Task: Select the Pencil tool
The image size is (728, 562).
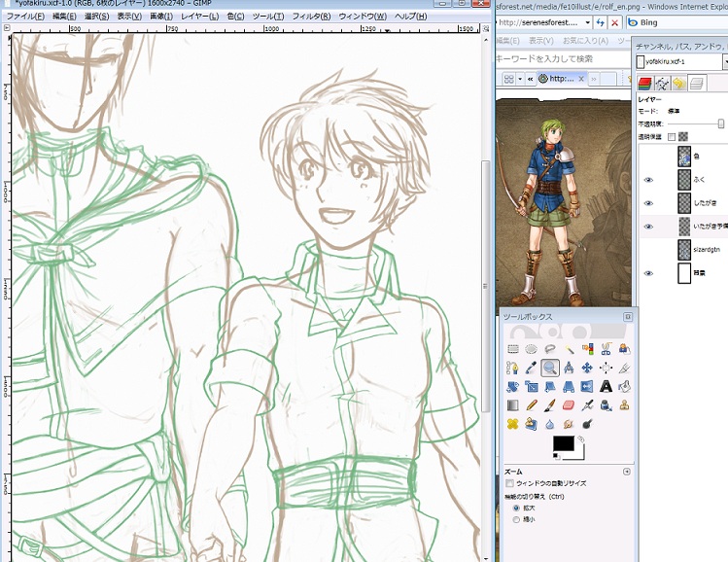Action: click(x=531, y=405)
